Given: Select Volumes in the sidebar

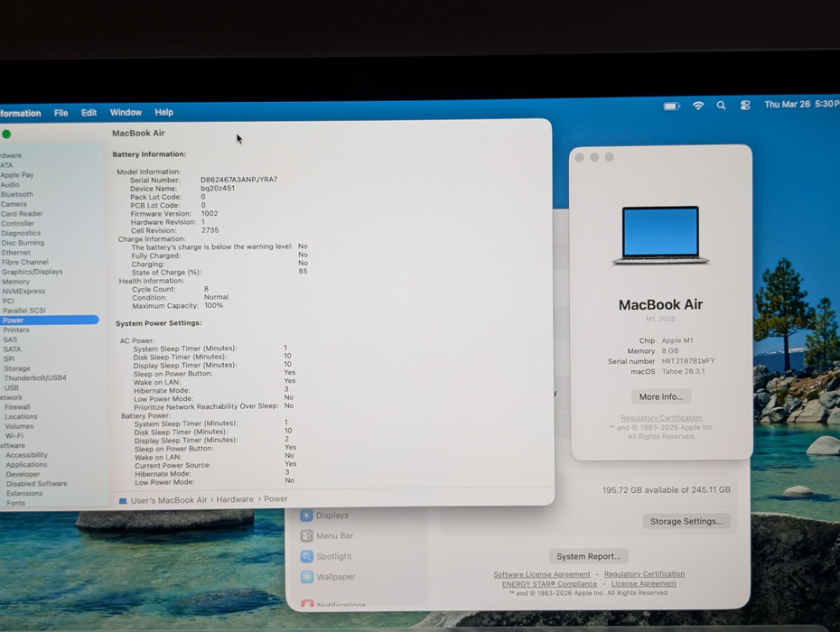Looking at the screenshot, I should 20,426.
